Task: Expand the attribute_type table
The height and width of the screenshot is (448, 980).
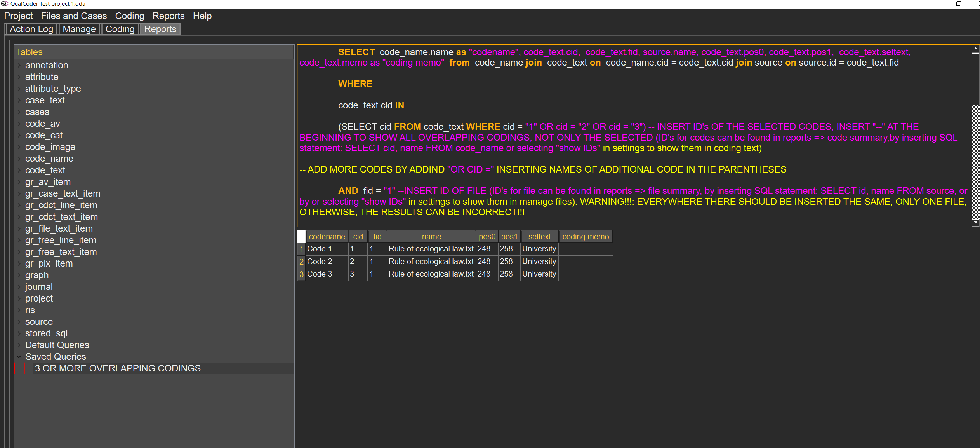Action: [x=19, y=89]
